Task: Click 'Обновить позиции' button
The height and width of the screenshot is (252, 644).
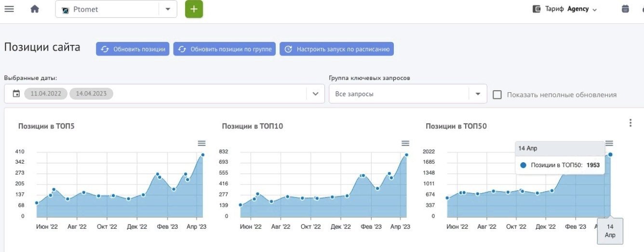Action: (x=133, y=49)
